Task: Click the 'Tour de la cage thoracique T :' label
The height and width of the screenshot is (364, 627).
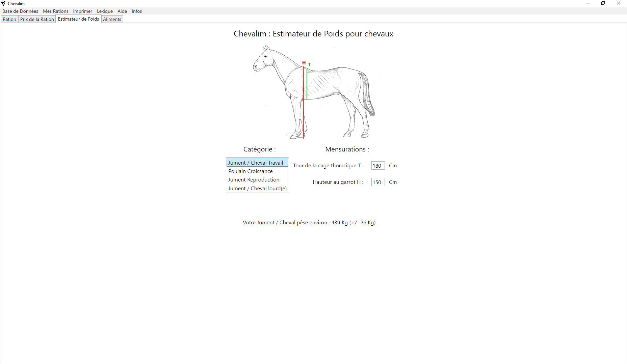Action: 328,166
